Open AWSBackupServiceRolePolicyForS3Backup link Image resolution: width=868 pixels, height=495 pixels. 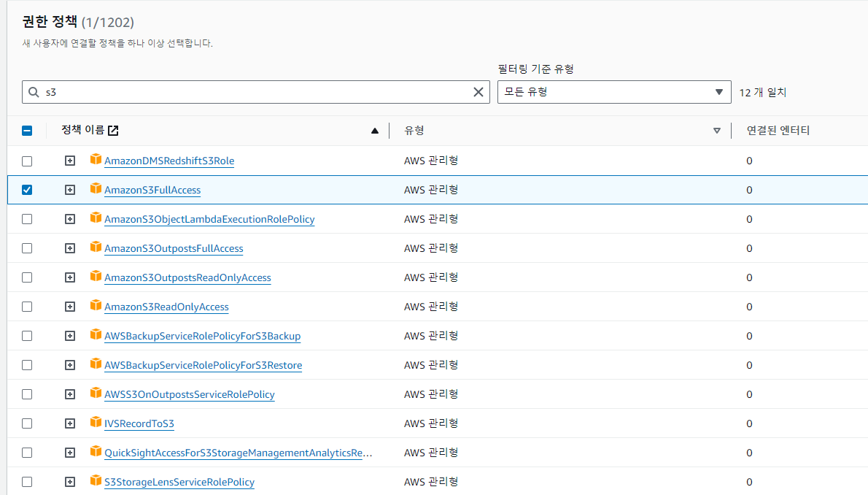click(x=203, y=336)
